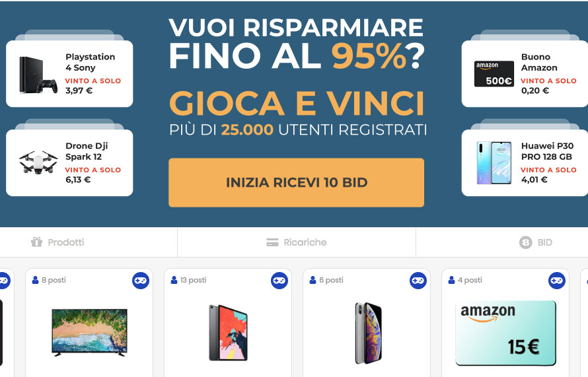Click gamepad icon on the 8 posti card
The height and width of the screenshot is (377, 588).
tap(141, 281)
